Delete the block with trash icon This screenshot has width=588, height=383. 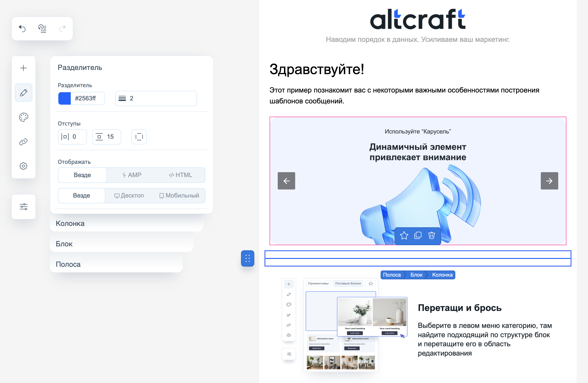(x=431, y=235)
